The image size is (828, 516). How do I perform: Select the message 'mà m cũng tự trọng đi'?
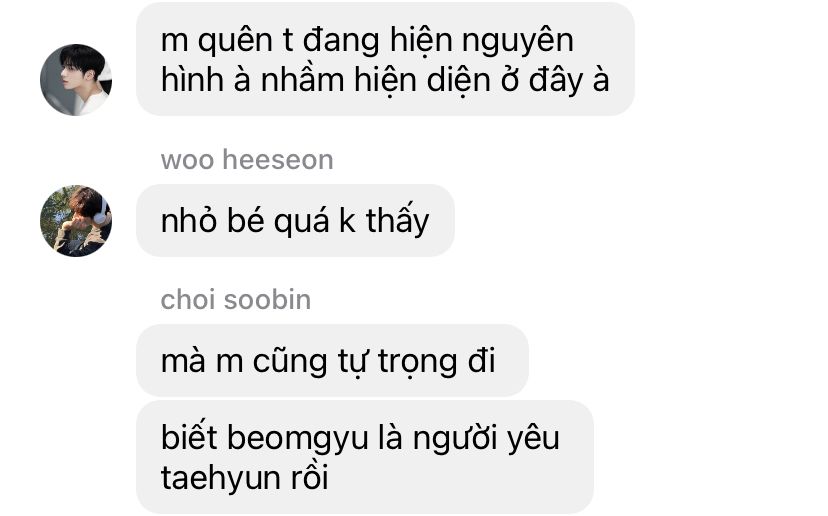pos(332,361)
